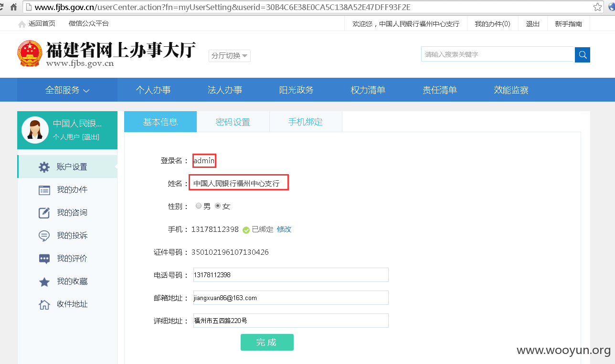This screenshot has width=615, height=364.
Task: Click the house icon beside 返回首页
Action: click(22, 24)
